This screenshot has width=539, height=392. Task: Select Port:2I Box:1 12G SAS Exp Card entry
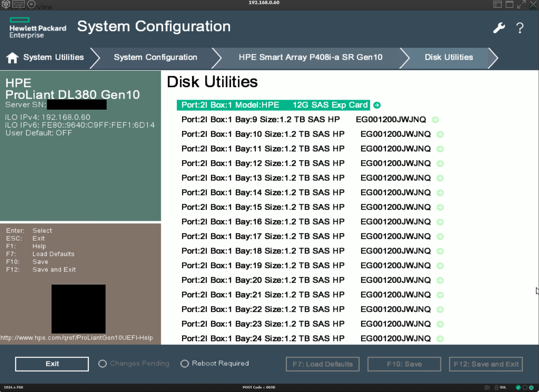coord(273,105)
